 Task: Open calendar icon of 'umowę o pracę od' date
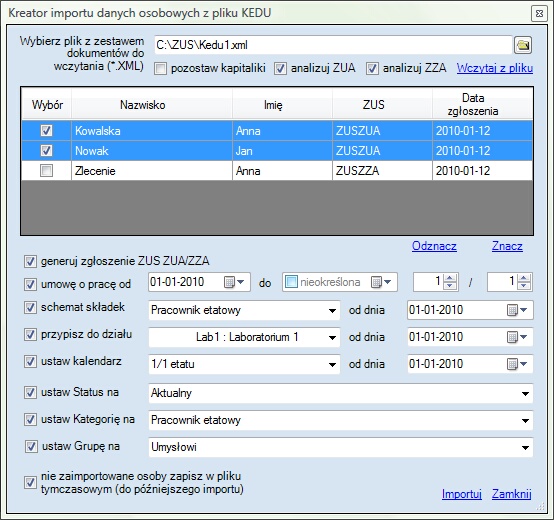[x=229, y=282]
